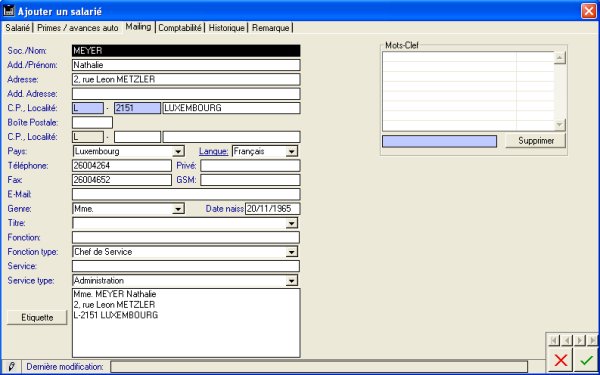Follow the Langue link
The image size is (600, 375).
point(214,152)
